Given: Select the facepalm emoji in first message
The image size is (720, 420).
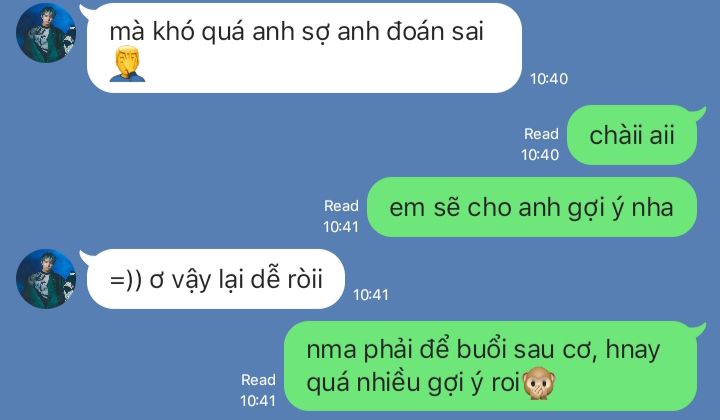Looking at the screenshot, I should pyautogui.click(x=127, y=63).
